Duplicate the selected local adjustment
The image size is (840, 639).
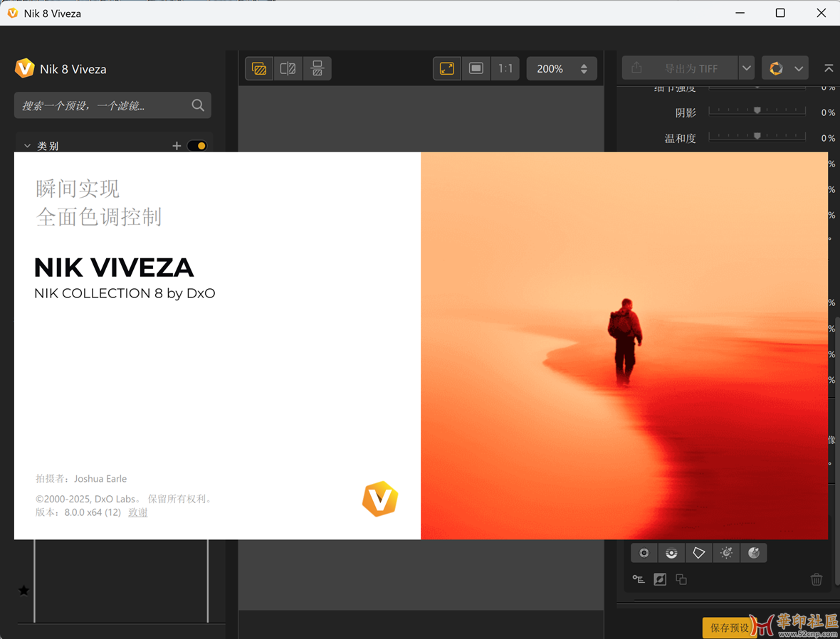681,579
